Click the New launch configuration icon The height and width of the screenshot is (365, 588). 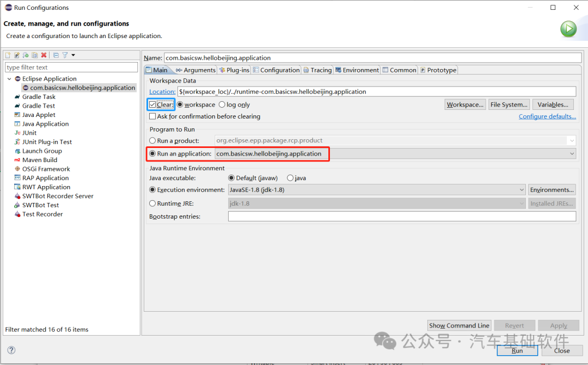tap(8, 55)
